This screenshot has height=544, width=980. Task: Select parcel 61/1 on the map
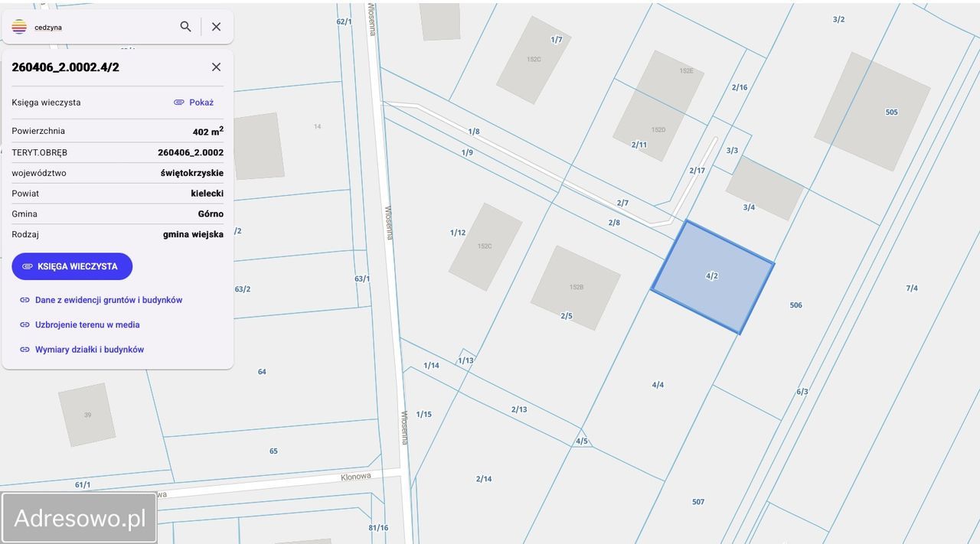pos(83,485)
